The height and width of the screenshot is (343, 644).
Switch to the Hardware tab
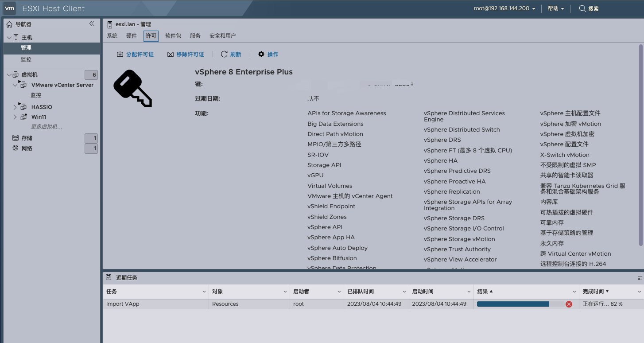(132, 36)
